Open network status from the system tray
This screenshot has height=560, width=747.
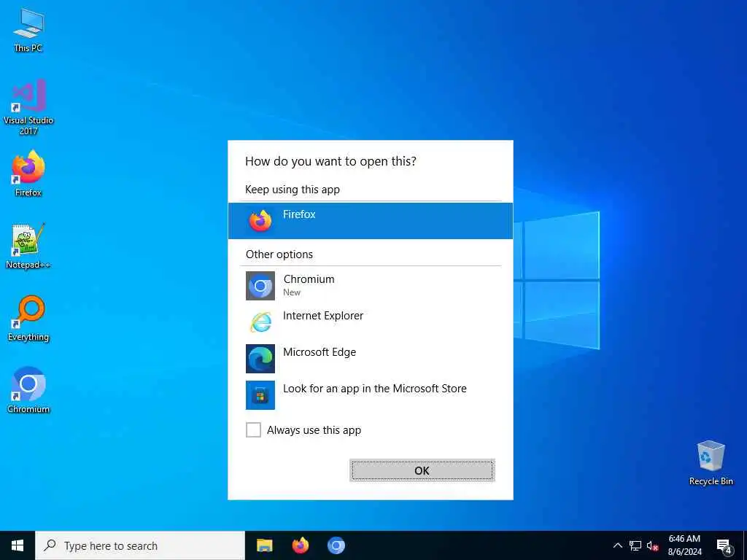635,545
